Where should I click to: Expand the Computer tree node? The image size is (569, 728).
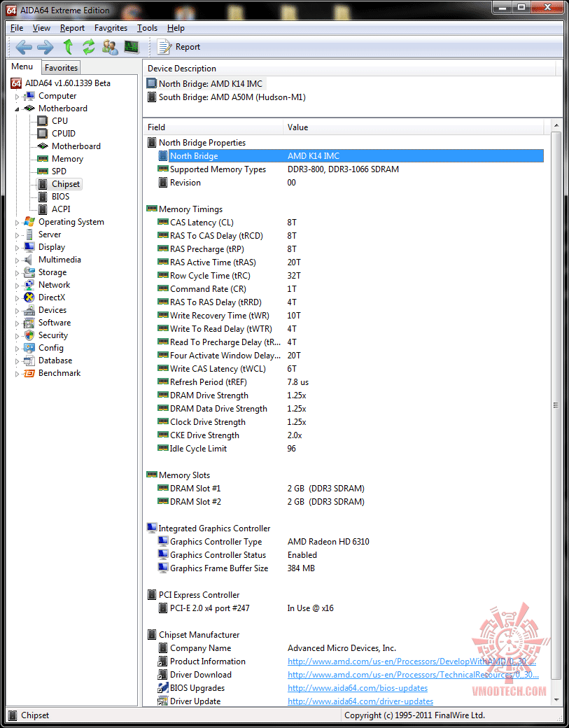click(17, 97)
